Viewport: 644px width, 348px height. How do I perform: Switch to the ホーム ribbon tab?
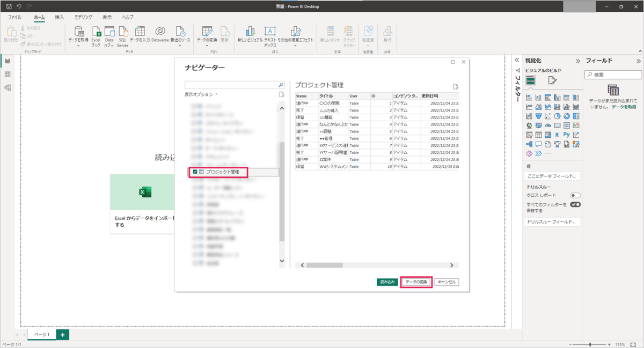(x=39, y=18)
